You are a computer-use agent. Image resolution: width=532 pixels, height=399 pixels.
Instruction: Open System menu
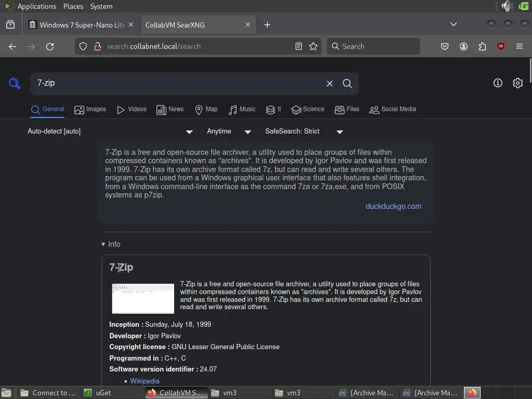[101, 6]
